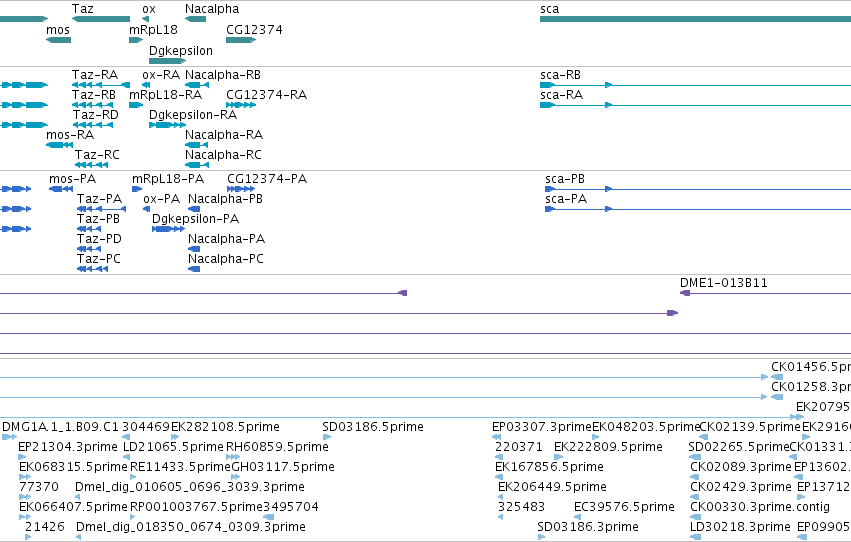Select the sca gene annotation
The width and height of the screenshot is (851, 542).
(695, 19)
